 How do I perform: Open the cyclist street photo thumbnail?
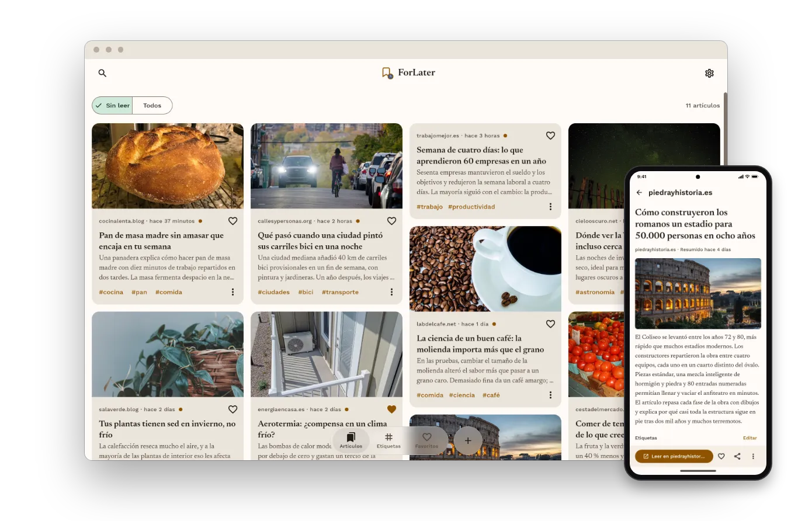(x=327, y=166)
